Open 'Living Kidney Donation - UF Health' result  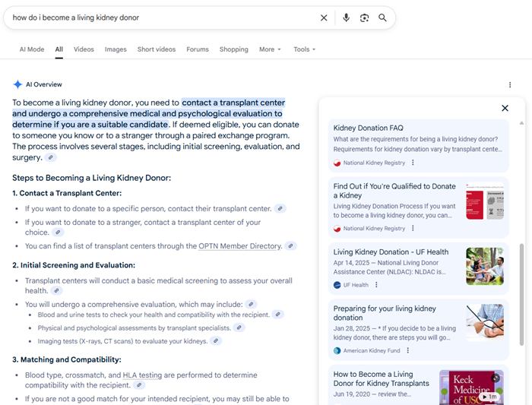pos(418,268)
